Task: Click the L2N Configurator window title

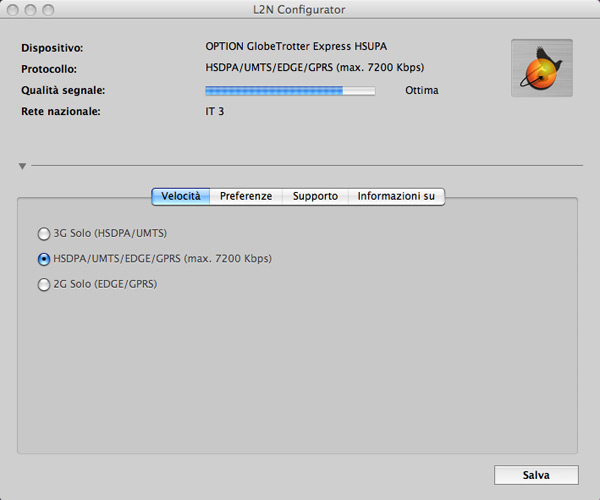Action: tap(299, 10)
